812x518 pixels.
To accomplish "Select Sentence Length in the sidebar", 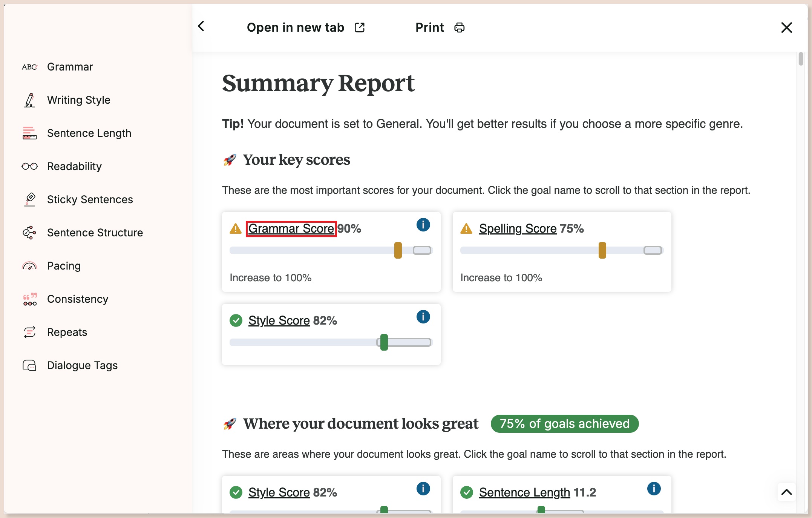I will [x=89, y=133].
